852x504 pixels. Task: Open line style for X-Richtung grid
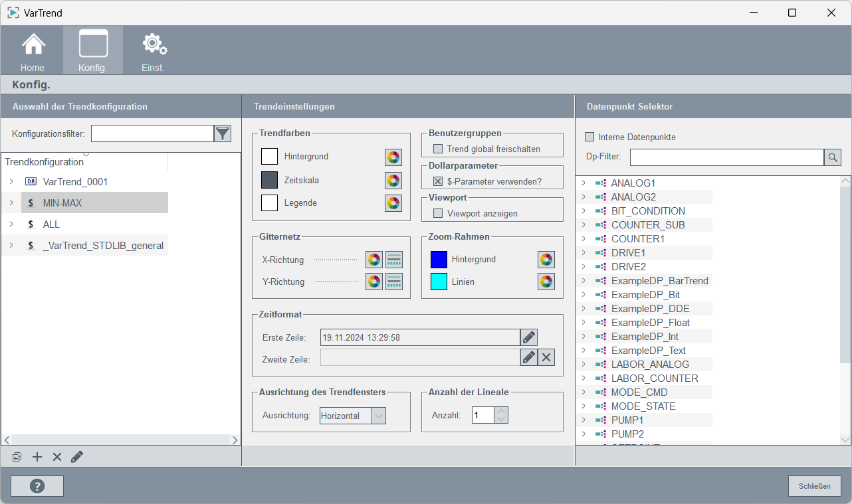tap(394, 260)
